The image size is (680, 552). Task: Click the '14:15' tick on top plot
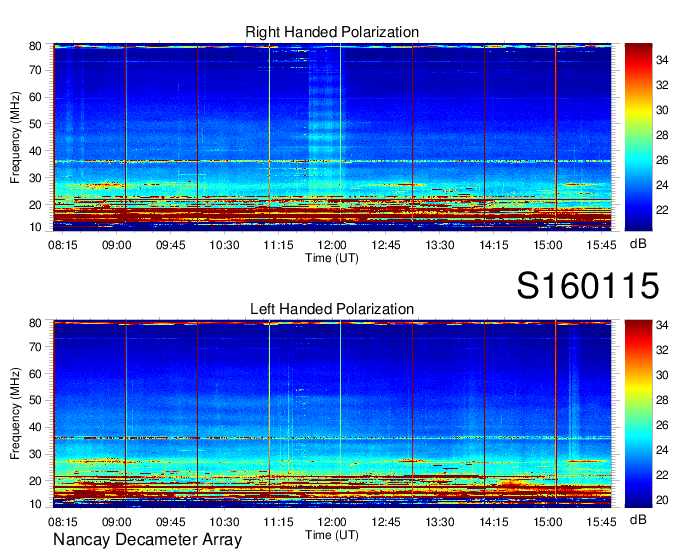[494, 245]
